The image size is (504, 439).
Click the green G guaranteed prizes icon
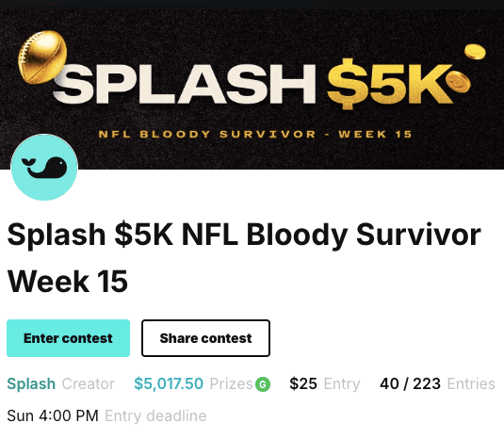click(x=263, y=384)
